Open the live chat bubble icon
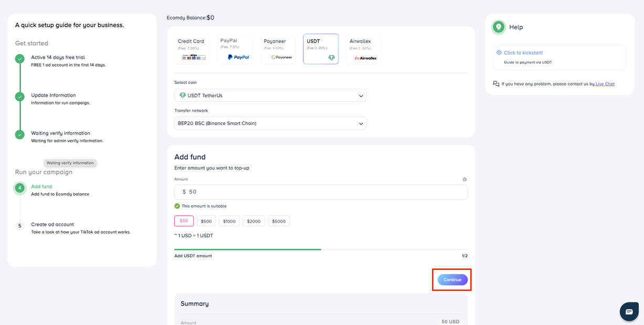The width and height of the screenshot is (644, 325). pos(629,311)
